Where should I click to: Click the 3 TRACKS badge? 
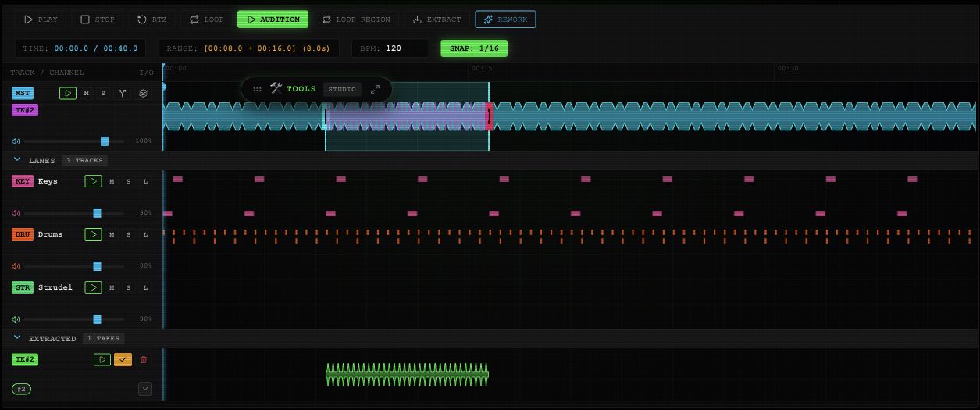click(x=84, y=160)
